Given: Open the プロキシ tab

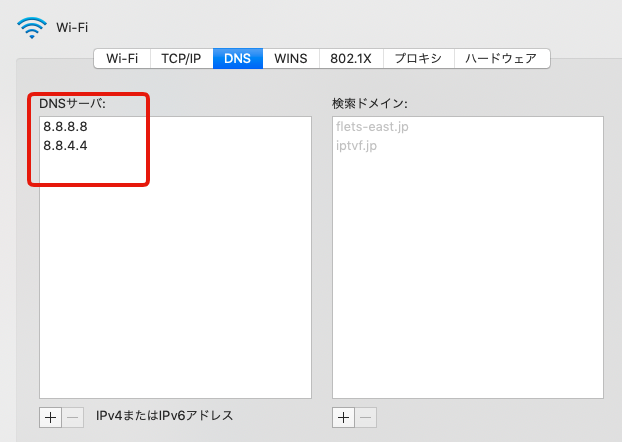Looking at the screenshot, I should [x=419, y=58].
